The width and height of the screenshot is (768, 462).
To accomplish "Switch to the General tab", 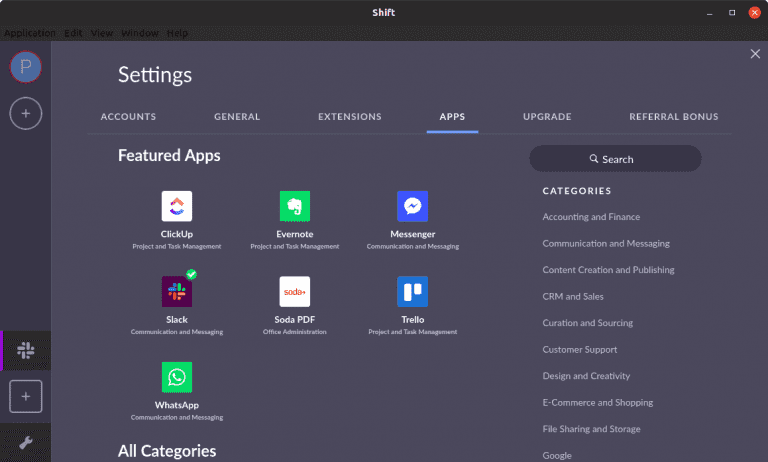I will (237, 117).
